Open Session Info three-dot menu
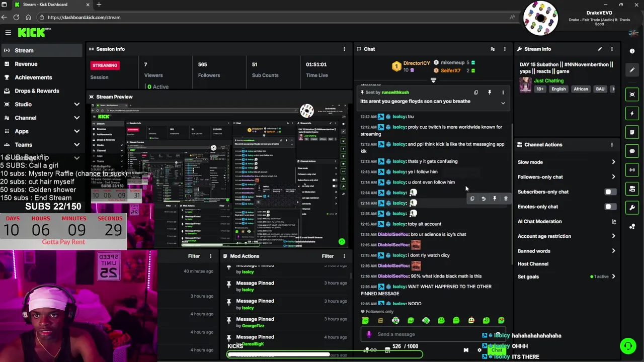This screenshot has width=644, height=362. (344, 49)
